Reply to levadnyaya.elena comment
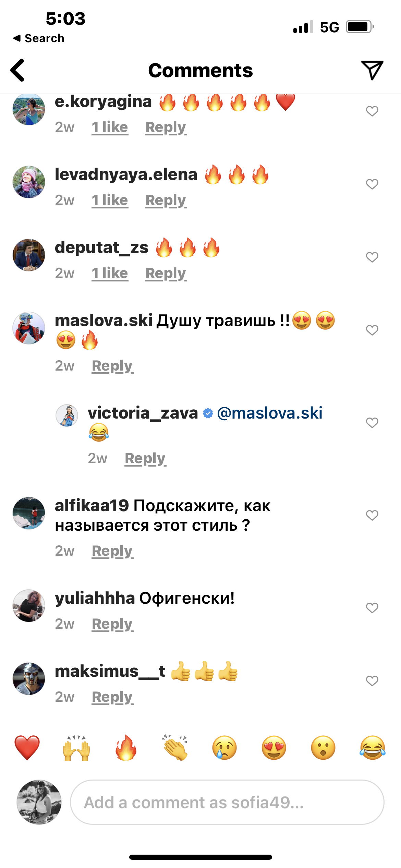 coord(166,201)
